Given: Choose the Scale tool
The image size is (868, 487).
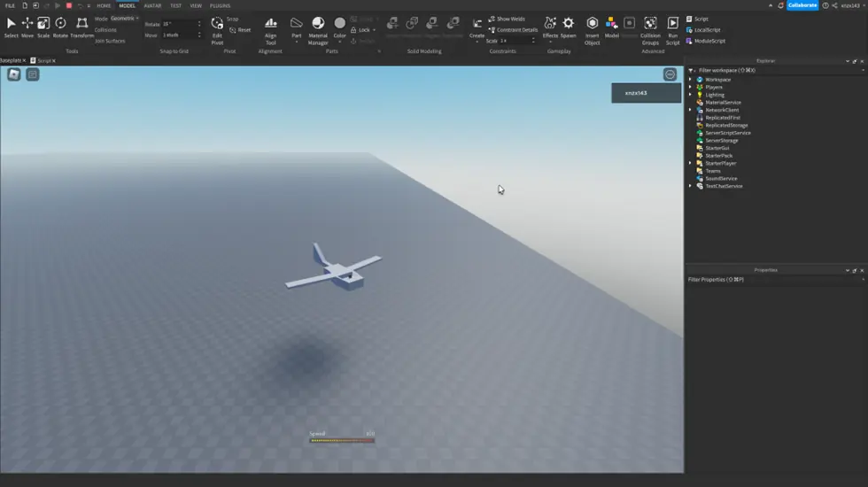Looking at the screenshot, I should coord(43,27).
